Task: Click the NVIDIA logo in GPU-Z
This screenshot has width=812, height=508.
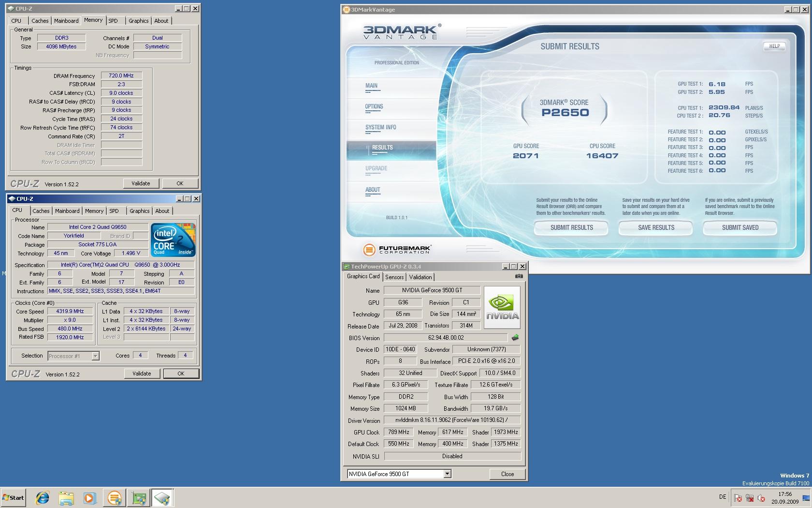Action: tap(502, 307)
